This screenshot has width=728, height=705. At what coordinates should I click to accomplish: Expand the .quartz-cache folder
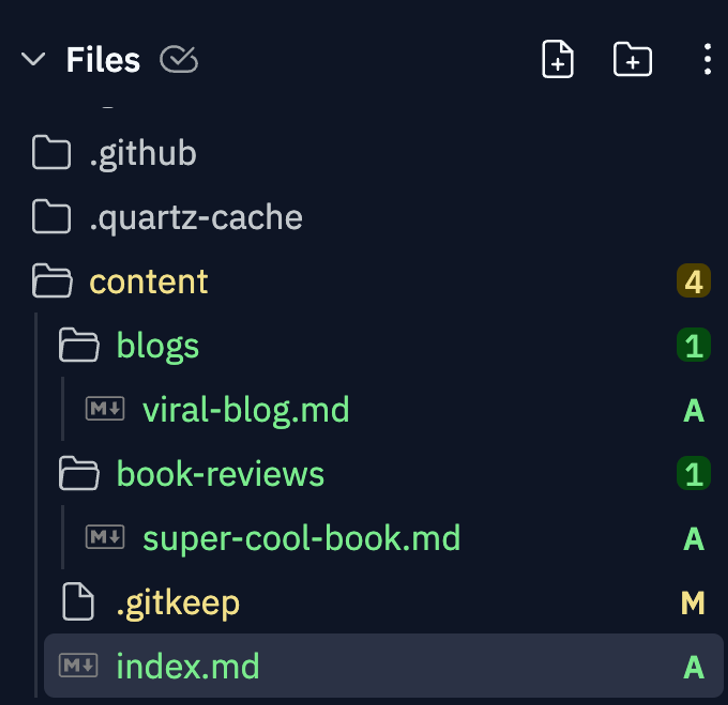pyautogui.click(x=196, y=217)
